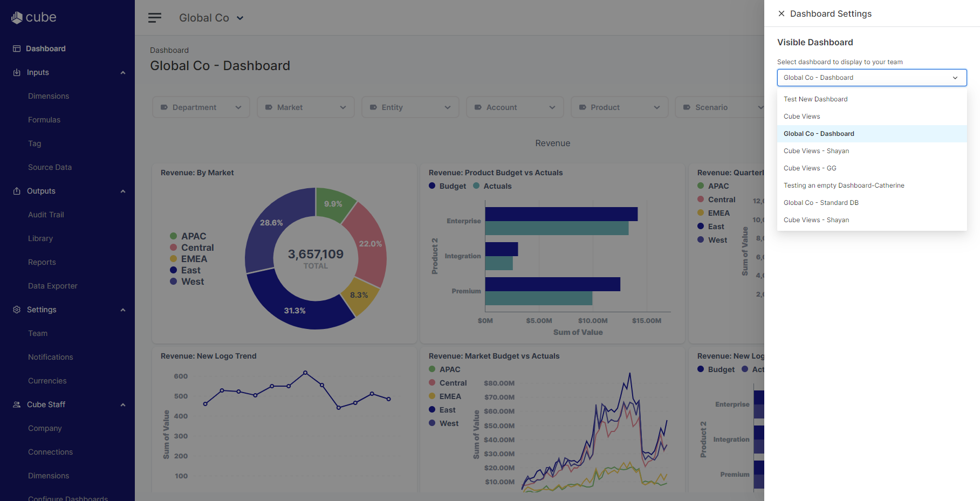This screenshot has width=980, height=501.
Task: Toggle Central legend in Market Budget vs Actuals
Action: coord(448,383)
